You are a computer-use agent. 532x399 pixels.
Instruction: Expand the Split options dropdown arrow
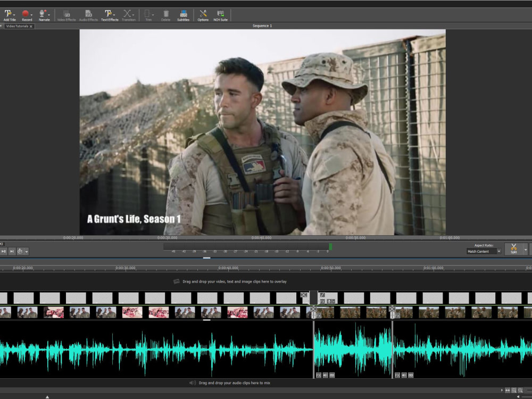526,250
